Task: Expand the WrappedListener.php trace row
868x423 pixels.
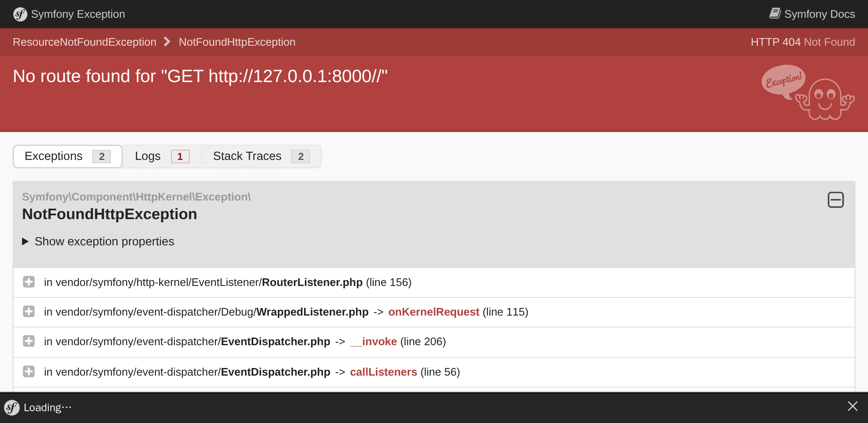Action: coord(29,312)
